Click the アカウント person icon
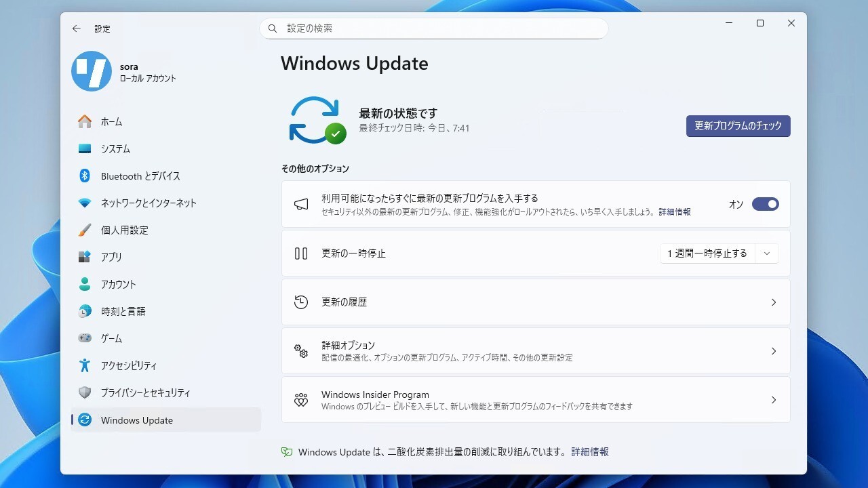The width and height of the screenshot is (868, 488). pyautogui.click(x=85, y=284)
